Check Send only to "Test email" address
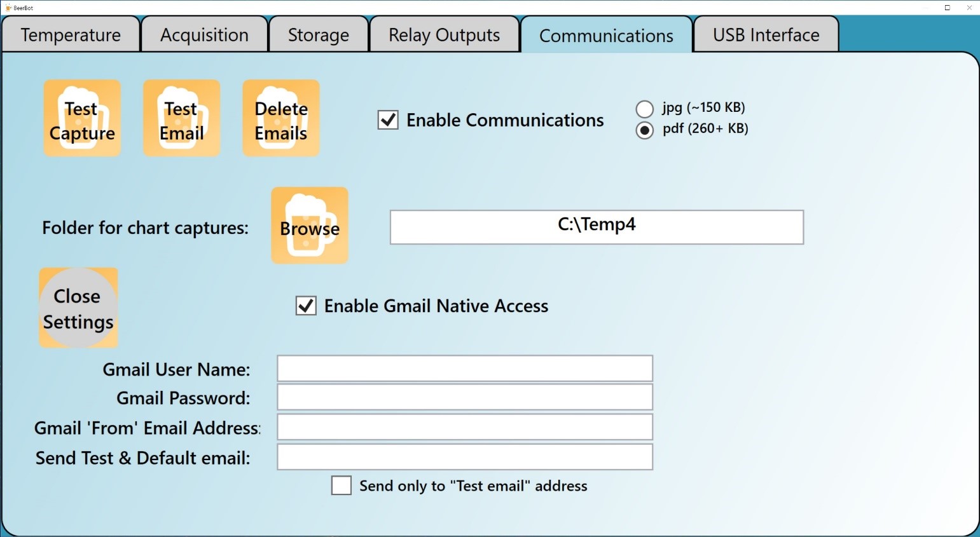The image size is (980, 537). (342, 486)
